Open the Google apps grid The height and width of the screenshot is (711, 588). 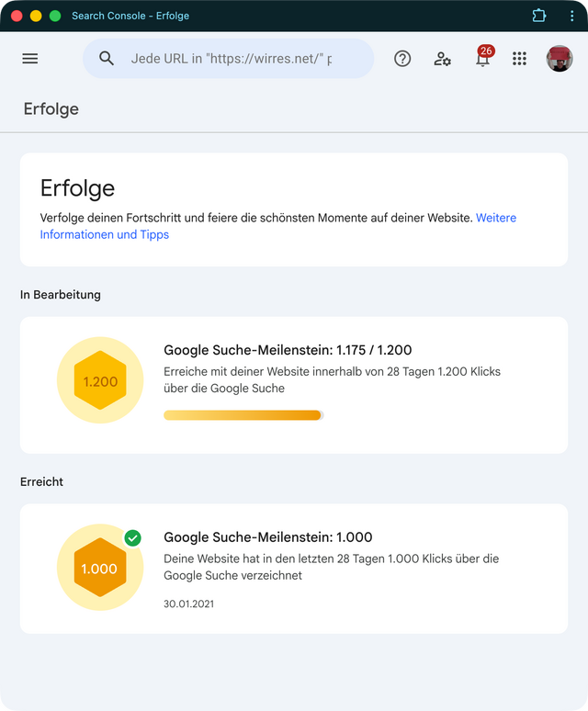pos(519,59)
